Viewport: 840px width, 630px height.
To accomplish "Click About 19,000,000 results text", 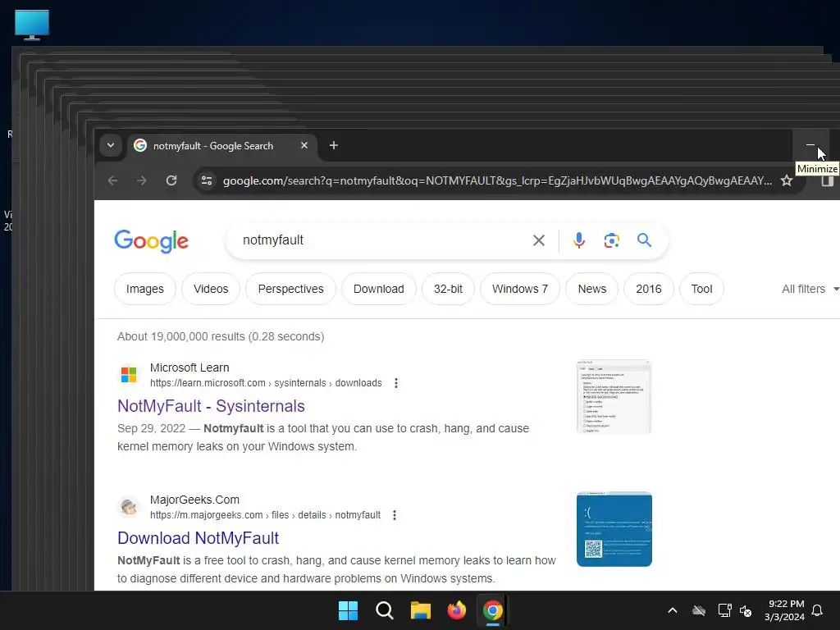I will coord(221,336).
